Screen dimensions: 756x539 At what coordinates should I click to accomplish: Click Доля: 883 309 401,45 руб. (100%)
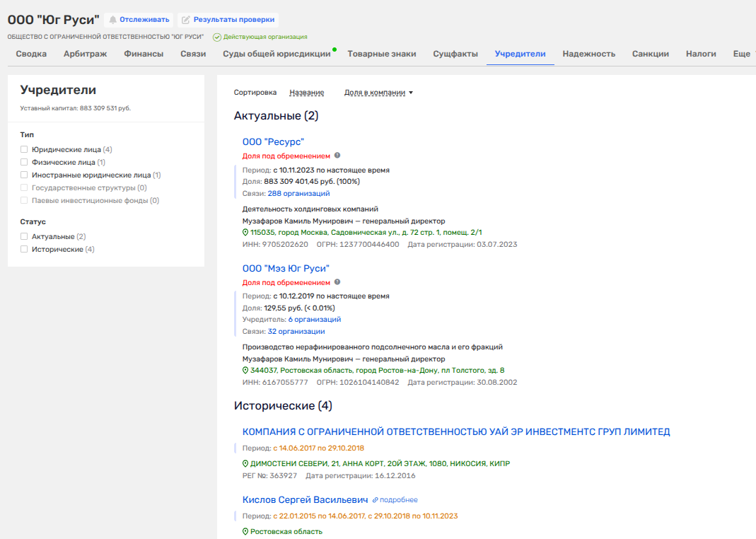click(x=301, y=181)
